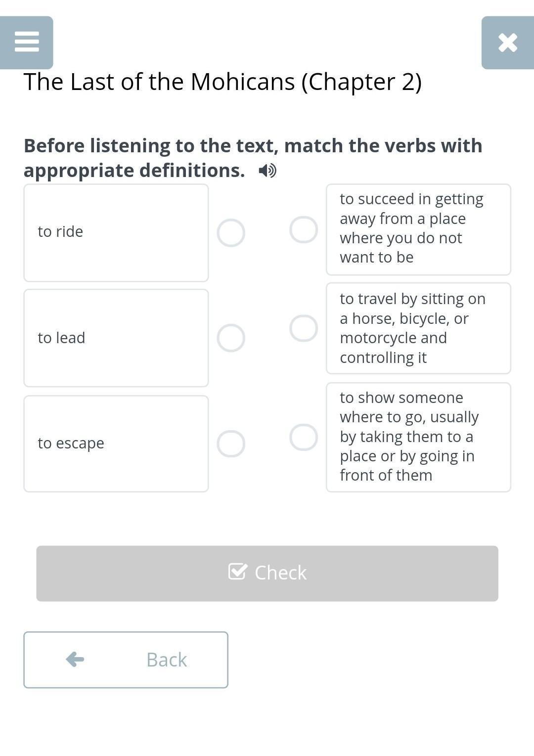Screen dimensions: 534x756
Task: Go back with the Back button
Action: pos(126,660)
